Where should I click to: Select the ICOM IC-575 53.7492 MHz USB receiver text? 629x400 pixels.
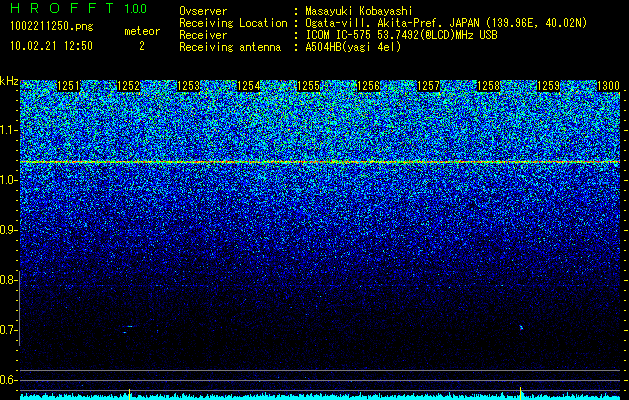pyautogui.click(x=402, y=35)
